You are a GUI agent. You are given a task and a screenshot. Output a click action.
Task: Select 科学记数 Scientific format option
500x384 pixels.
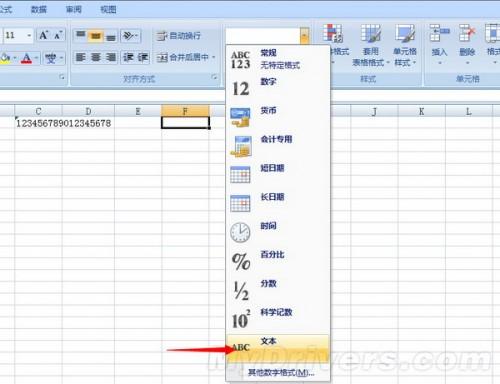click(x=278, y=319)
